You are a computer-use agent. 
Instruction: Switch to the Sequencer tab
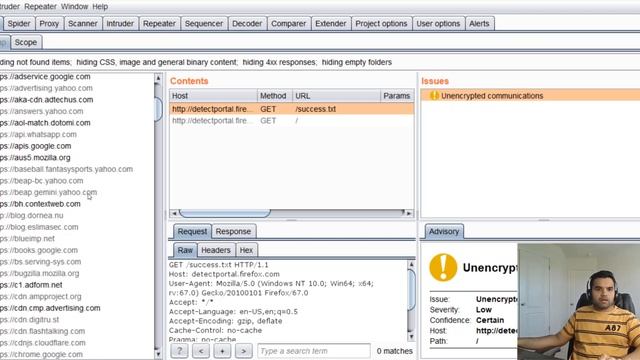(204, 24)
